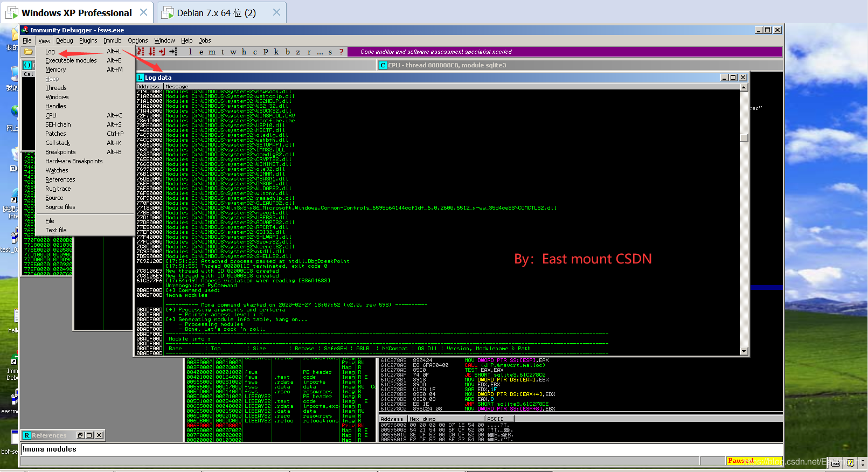
Task: Show Threads with the 't' toolbar button
Action: tap(223, 52)
